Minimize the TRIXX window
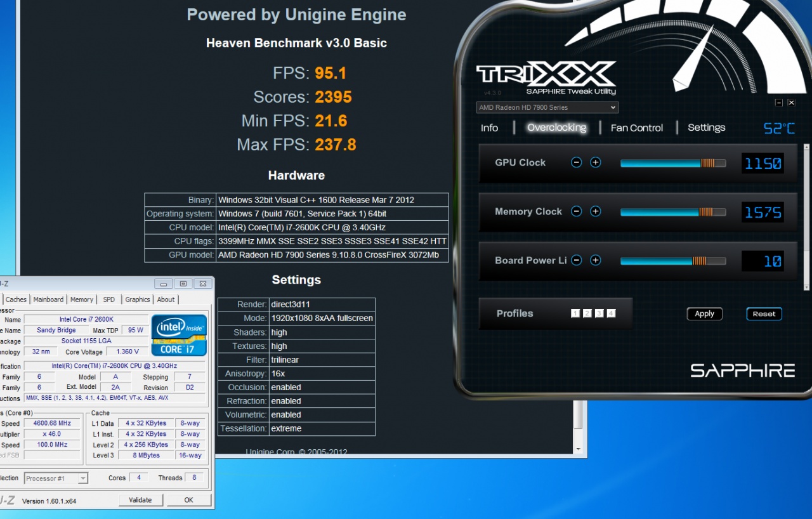Image resolution: width=812 pixels, height=519 pixels. 779,102
